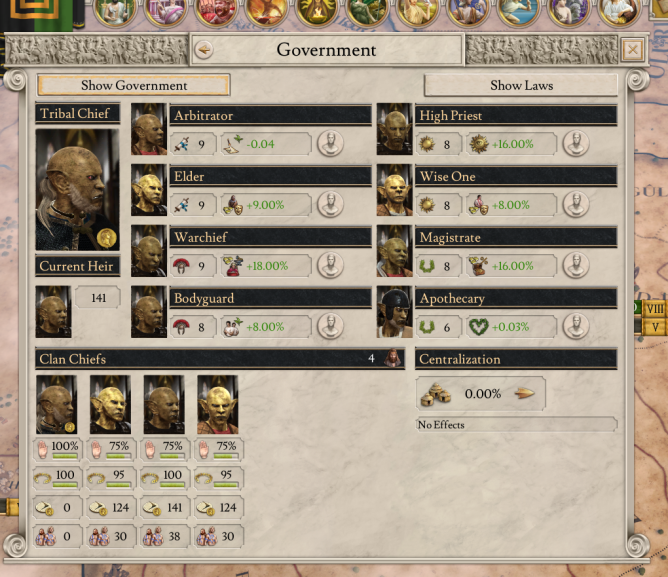Image resolution: width=668 pixels, height=577 pixels.
Task: Select the Bodyguard character portrait
Action: point(149,312)
